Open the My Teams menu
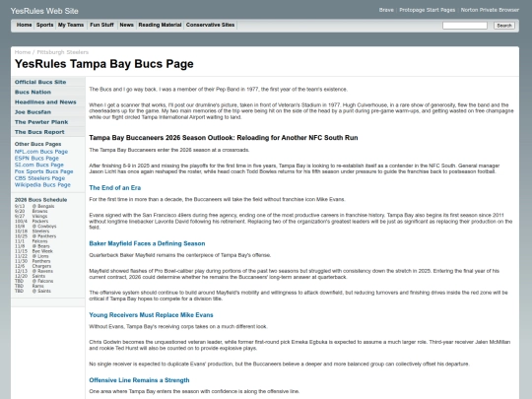 pos(71,25)
